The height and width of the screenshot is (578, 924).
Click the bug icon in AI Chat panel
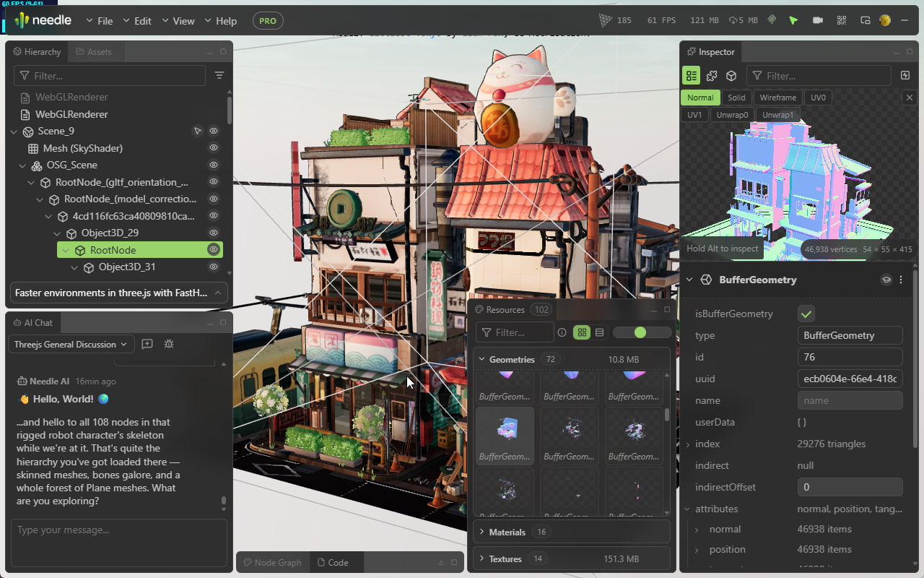169,344
